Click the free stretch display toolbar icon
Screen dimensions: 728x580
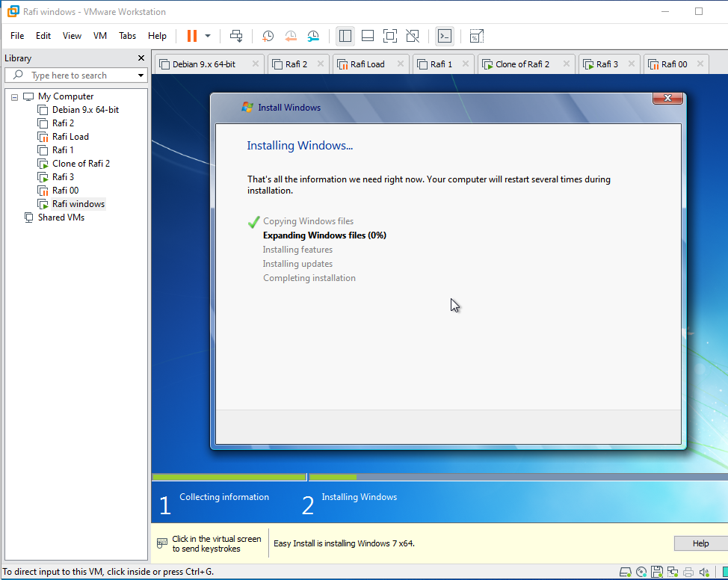476,36
